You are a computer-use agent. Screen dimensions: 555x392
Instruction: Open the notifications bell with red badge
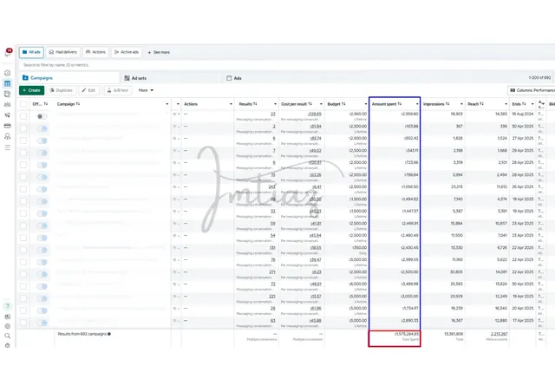click(8, 53)
